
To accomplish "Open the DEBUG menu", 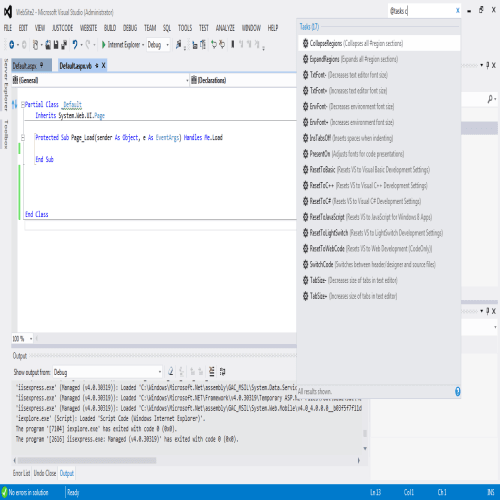I will point(130,28).
